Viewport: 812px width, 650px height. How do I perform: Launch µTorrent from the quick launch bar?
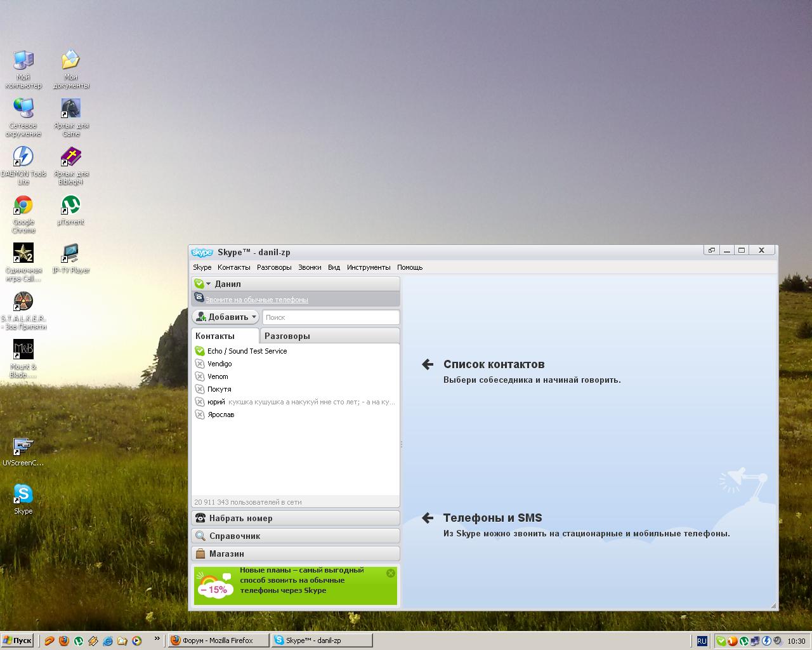point(79,641)
